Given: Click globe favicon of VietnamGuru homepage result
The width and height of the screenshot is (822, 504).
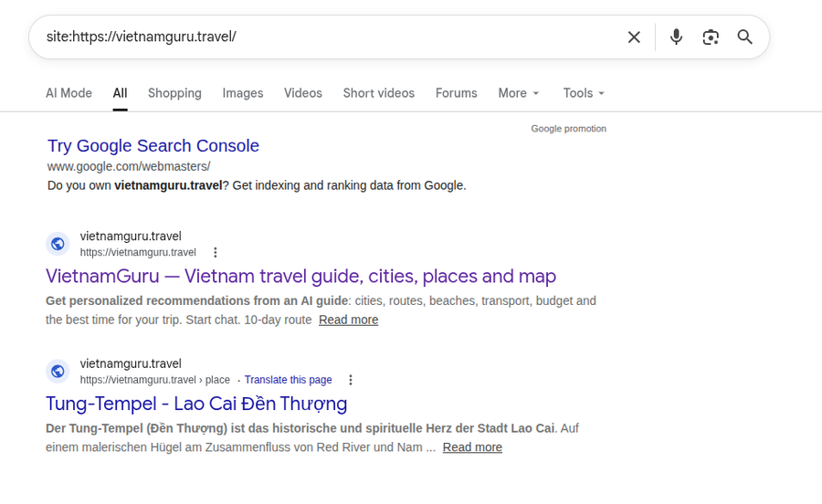Looking at the screenshot, I should [x=58, y=244].
